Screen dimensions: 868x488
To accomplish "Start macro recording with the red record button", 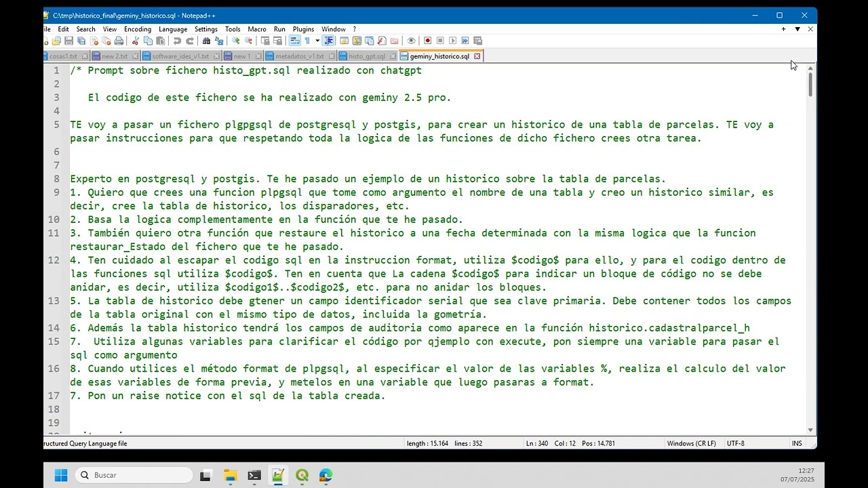I will 427,41.
